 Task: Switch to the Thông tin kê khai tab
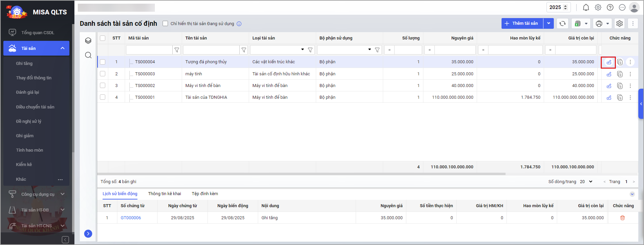164,194
